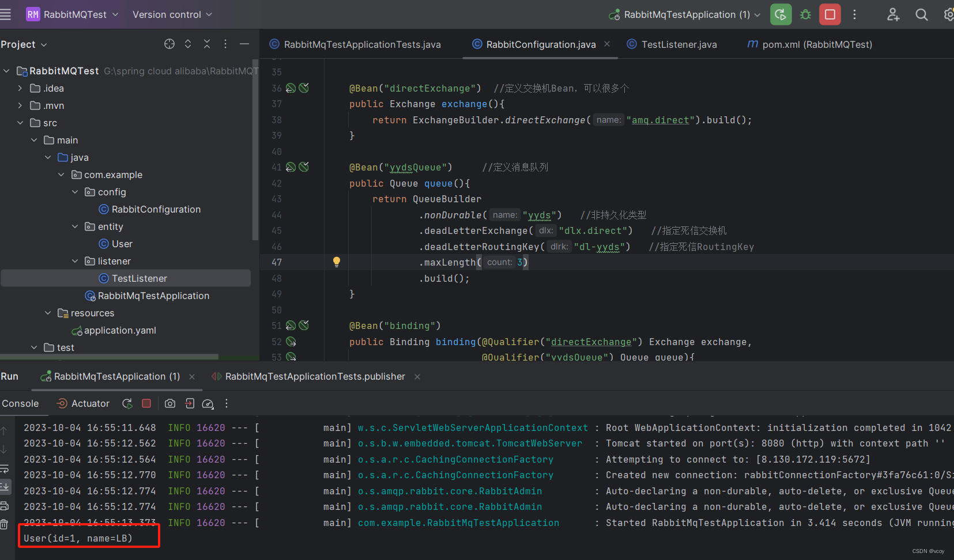The width and height of the screenshot is (954, 560).
Task: Expand all in Project tree
Action: [x=188, y=44]
